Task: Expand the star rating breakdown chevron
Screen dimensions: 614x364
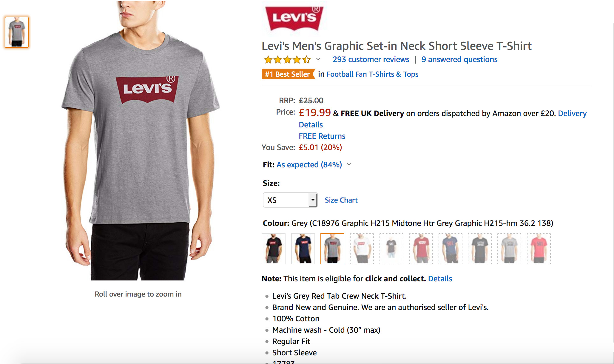Action: click(318, 59)
